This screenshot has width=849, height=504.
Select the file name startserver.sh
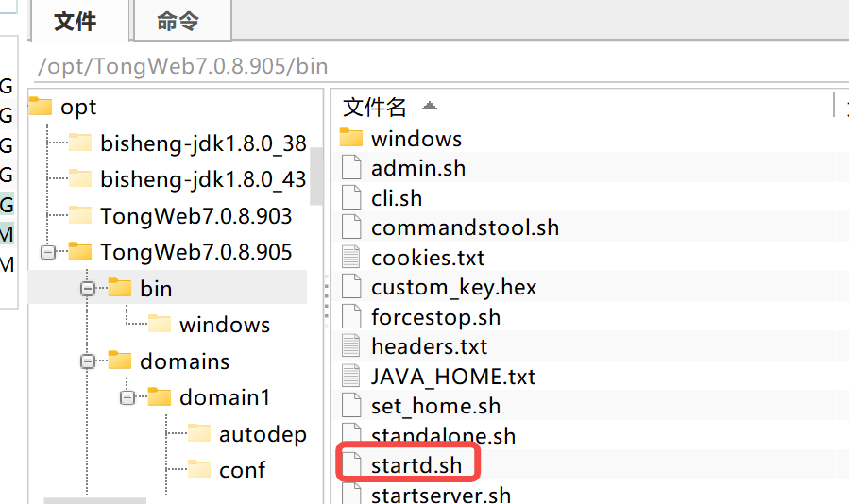(x=441, y=496)
